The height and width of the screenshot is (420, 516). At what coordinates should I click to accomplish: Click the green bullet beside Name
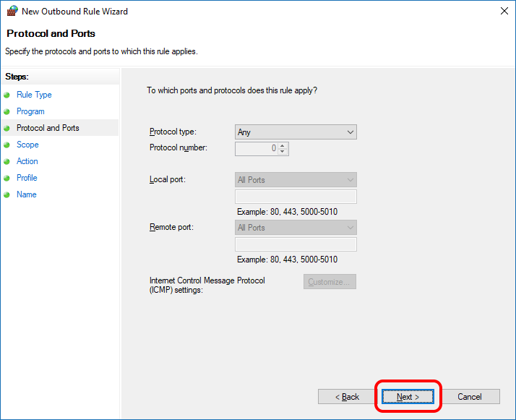tap(7, 194)
